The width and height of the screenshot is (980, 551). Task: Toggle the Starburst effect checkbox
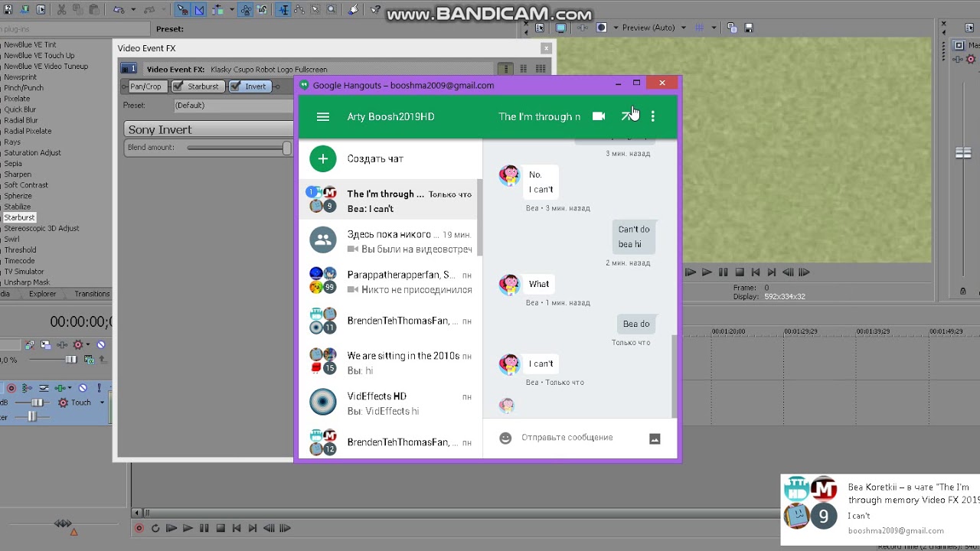(x=178, y=86)
